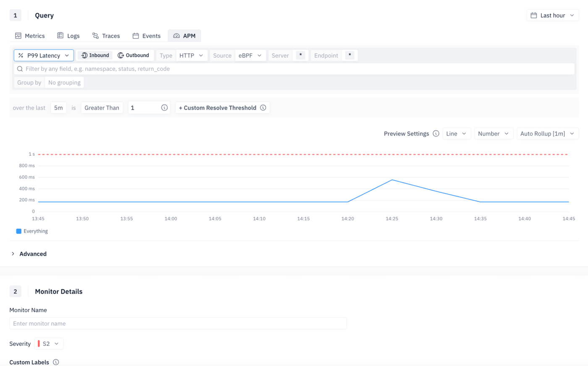This screenshot has width=588, height=366.
Task: Switch to the Traces tab
Action: point(106,36)
